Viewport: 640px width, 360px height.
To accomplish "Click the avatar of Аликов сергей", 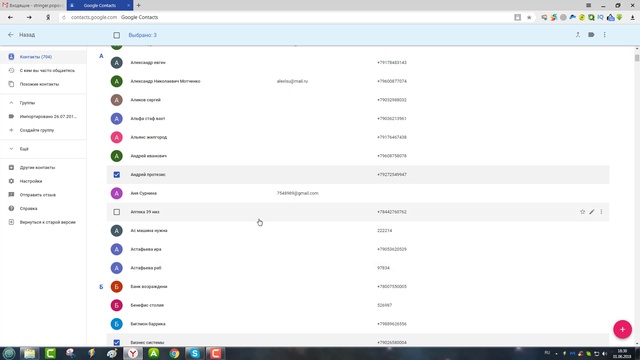I will [116, 100].
